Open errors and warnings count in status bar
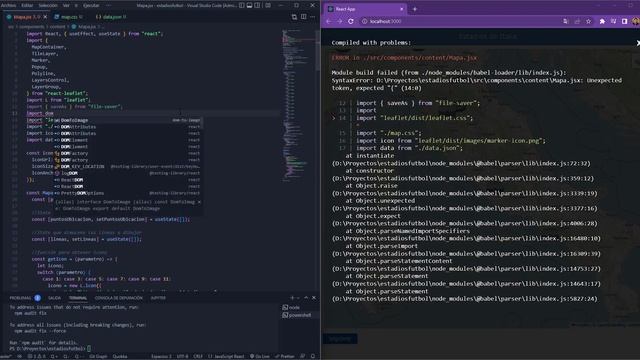640x360 pixels. [37, 356]
